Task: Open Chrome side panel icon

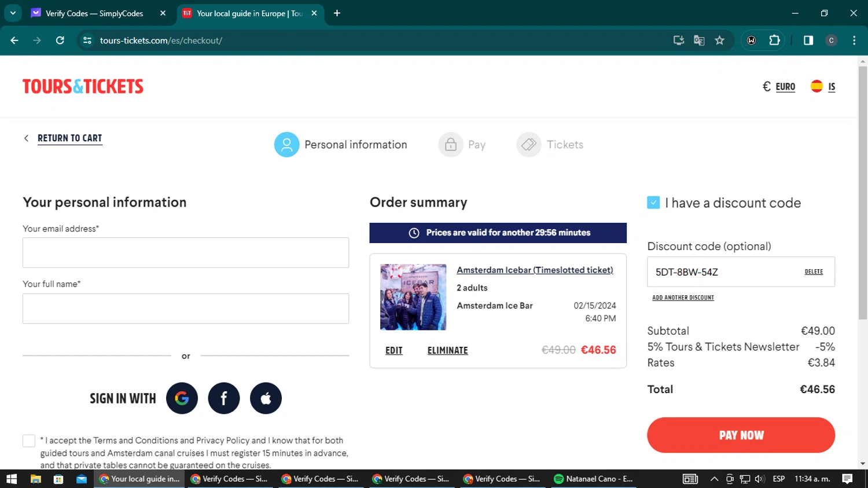Action: [808, 41]
